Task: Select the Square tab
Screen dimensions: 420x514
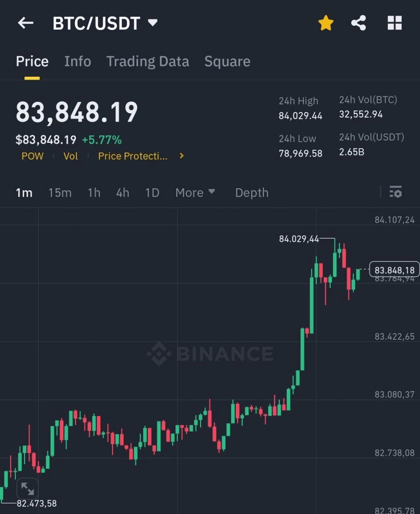Action: (227, 61)
